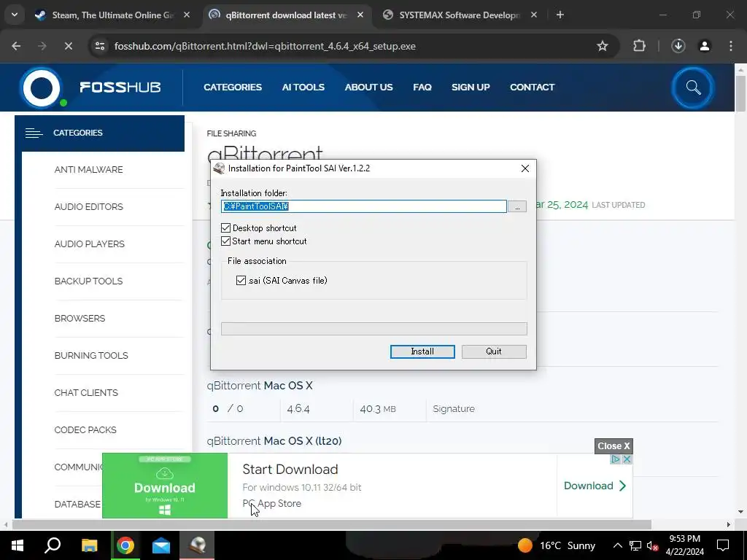Open the SIGN UP menu item

click(471, 87)
